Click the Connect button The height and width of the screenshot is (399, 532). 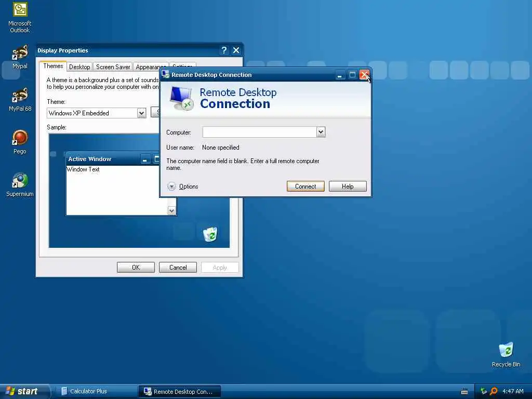(x=305, y=187)
